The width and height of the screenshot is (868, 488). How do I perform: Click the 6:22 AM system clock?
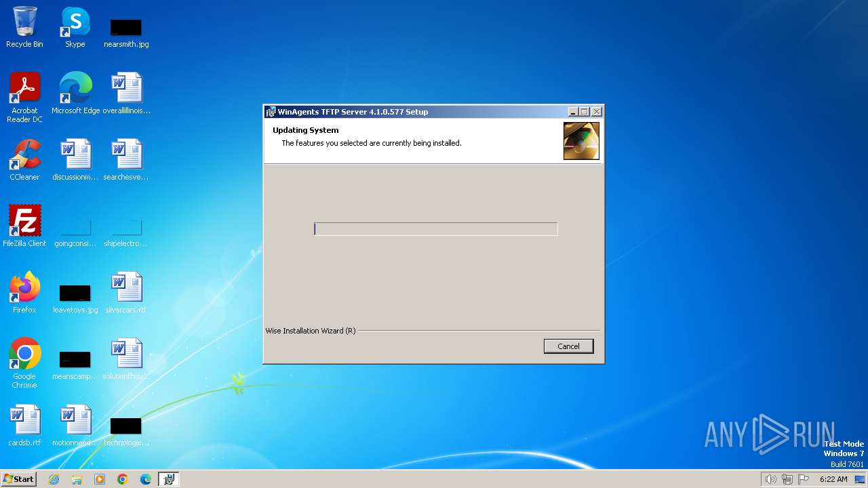(x=833, y=479)
